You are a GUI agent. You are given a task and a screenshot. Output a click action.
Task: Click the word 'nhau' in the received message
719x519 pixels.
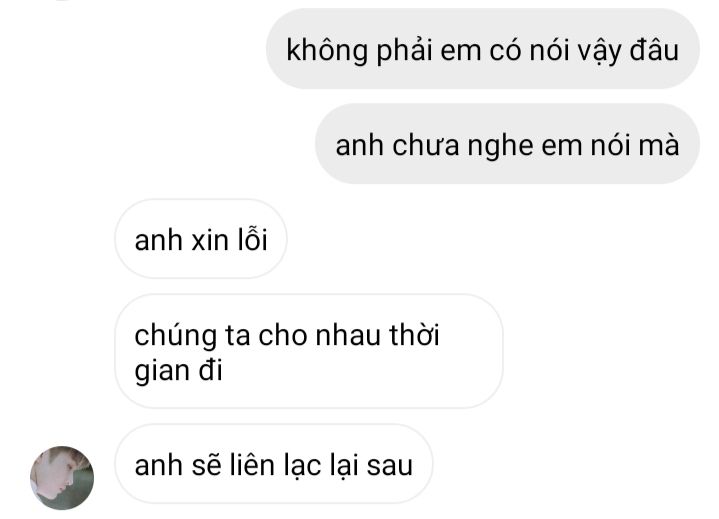[x=348, y=335]
